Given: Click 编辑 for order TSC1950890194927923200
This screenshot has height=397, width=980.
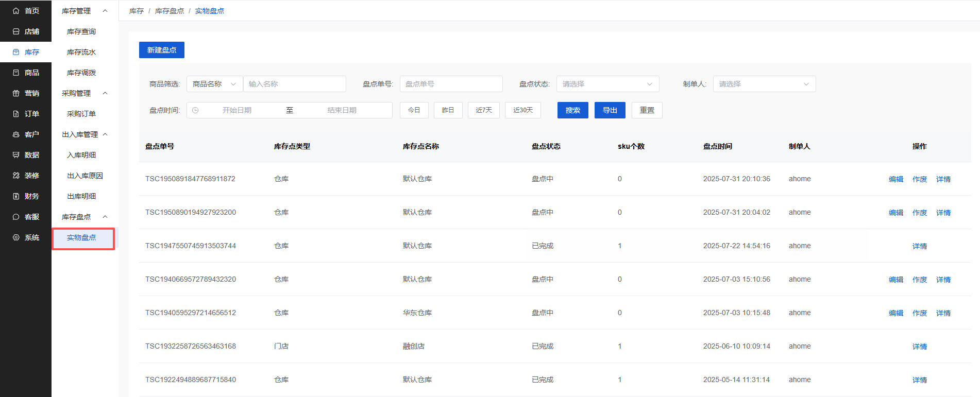Looking at the screenshot, I should point(896,213).
